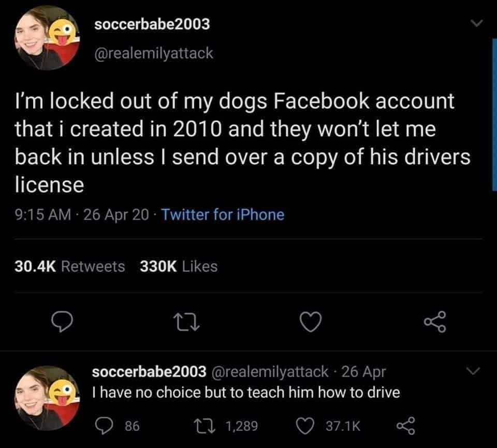Expand the reply tweet's options chevron

tap(472, 371)
